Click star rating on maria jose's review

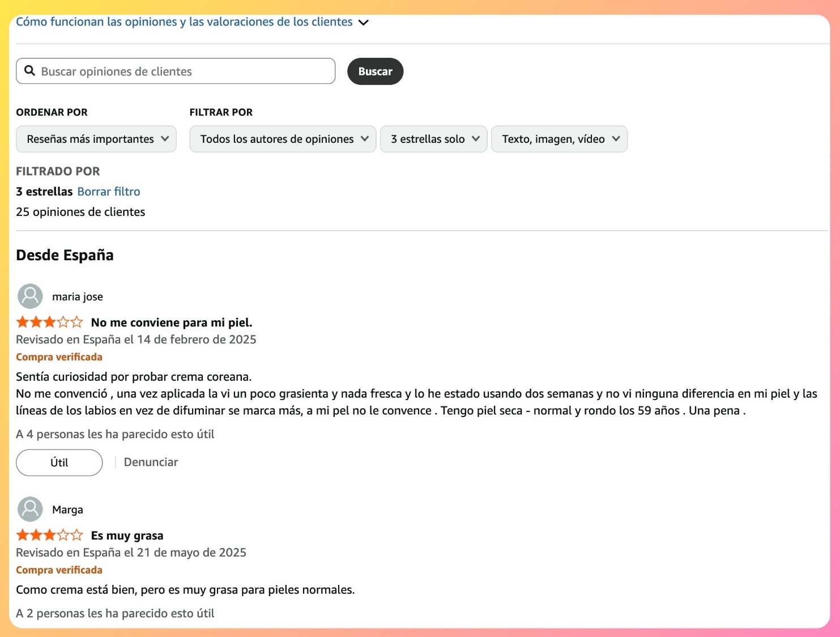(49, 322)
